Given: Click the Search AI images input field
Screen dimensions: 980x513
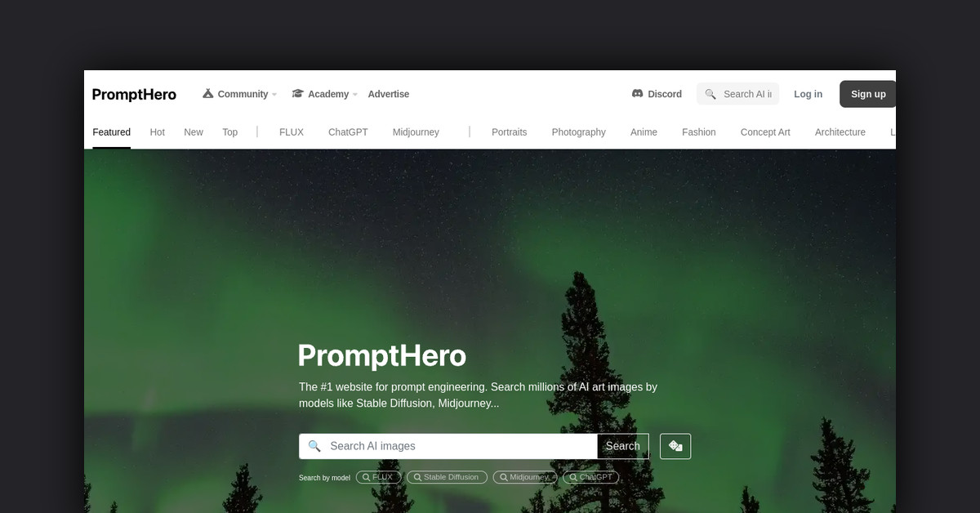Looking at the screenshot, I should (448, 446).
